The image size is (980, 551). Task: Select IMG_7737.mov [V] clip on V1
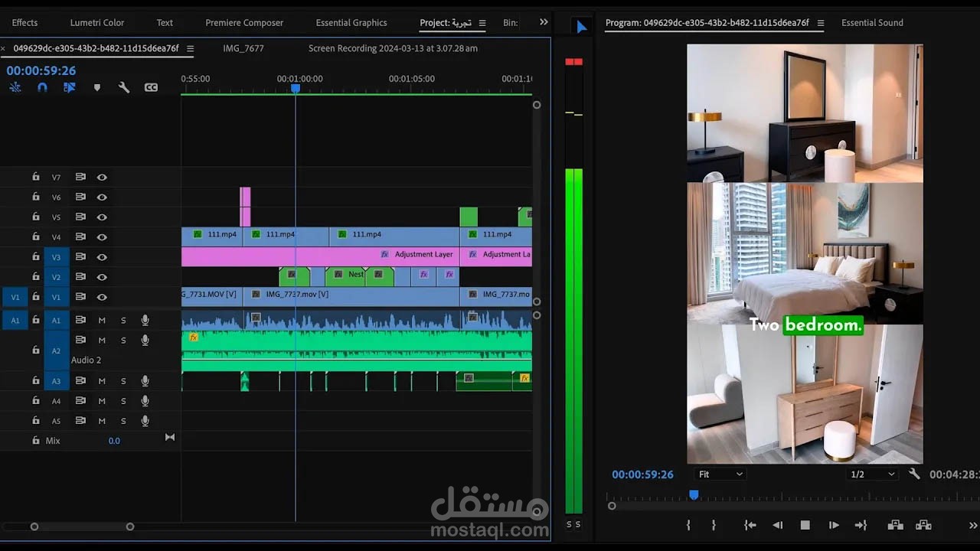[x=351, y=296]
